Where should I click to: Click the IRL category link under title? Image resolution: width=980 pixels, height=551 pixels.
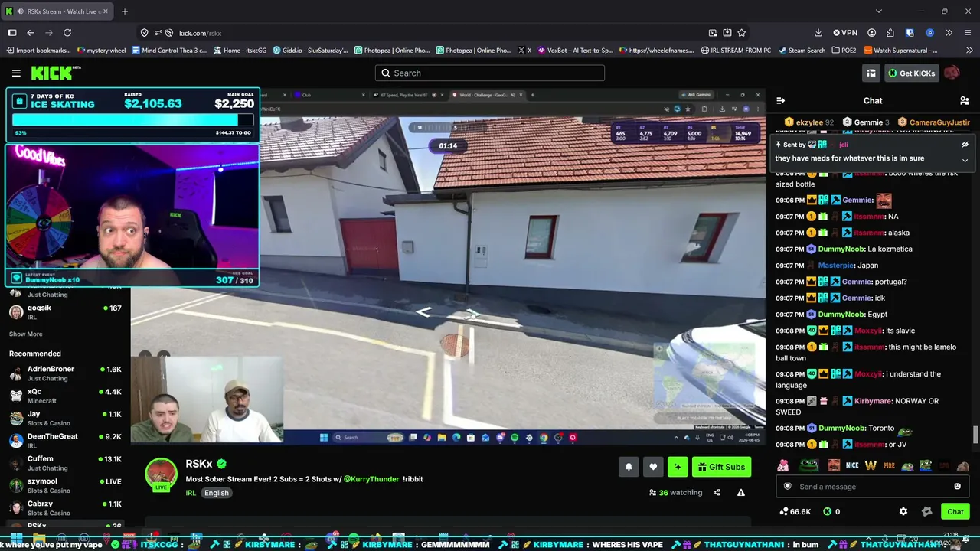[x=191, y=493]
